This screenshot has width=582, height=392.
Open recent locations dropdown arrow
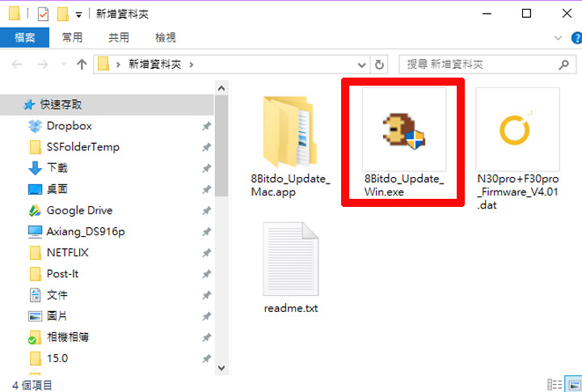tap(61, 65)
